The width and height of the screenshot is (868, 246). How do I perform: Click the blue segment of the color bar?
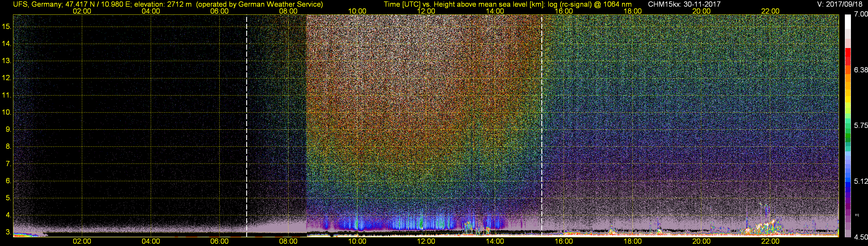pos(848,185)
